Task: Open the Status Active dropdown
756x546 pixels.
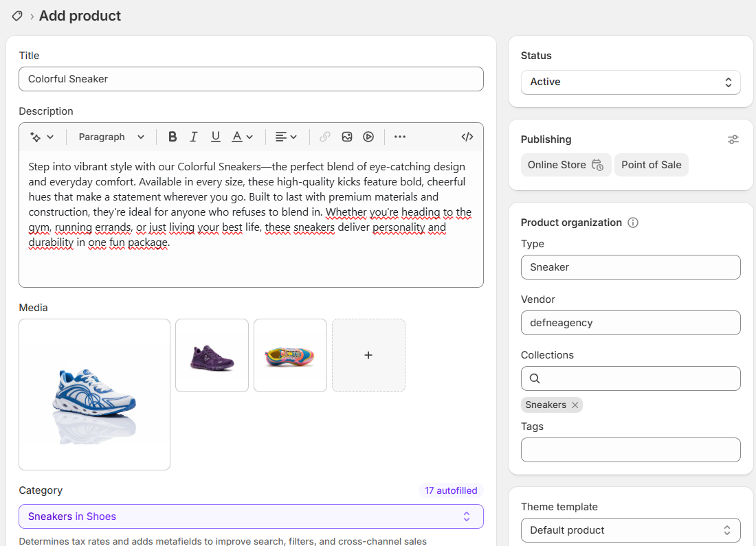Action: [x=631, y=82]
